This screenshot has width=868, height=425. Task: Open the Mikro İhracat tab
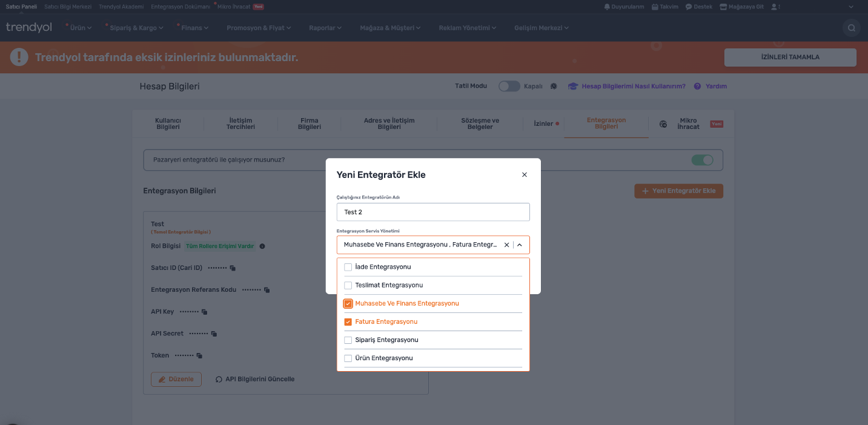click(x=689, y=124)
